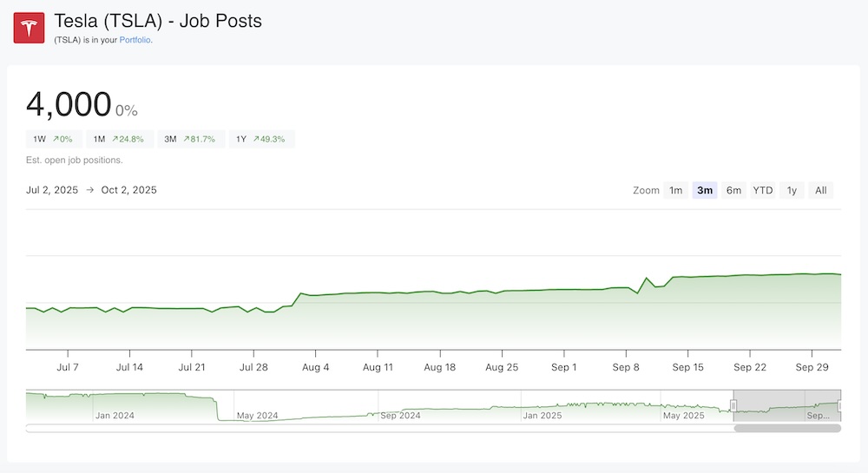This screenshot has width=868, height=473.
Task: Click the 1Y 49.3% up-arrow icon
Action: [x=257, y=139]
